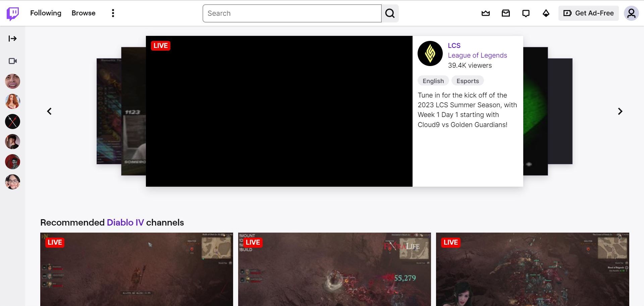This screenshot has height=306, width=644.
Task: Select the English stream tag
Action: click(433, 80)
